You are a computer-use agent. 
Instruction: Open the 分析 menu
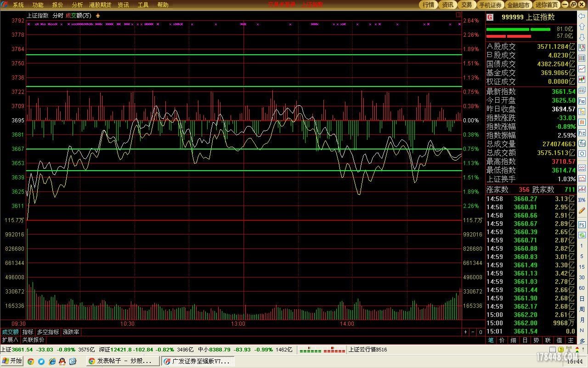coord(78,5)
